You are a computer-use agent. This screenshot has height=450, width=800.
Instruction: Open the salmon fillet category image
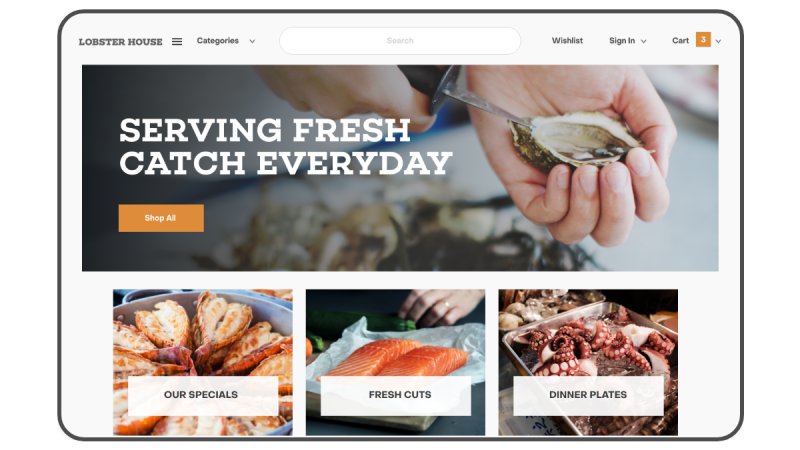[x=395, y=332]
